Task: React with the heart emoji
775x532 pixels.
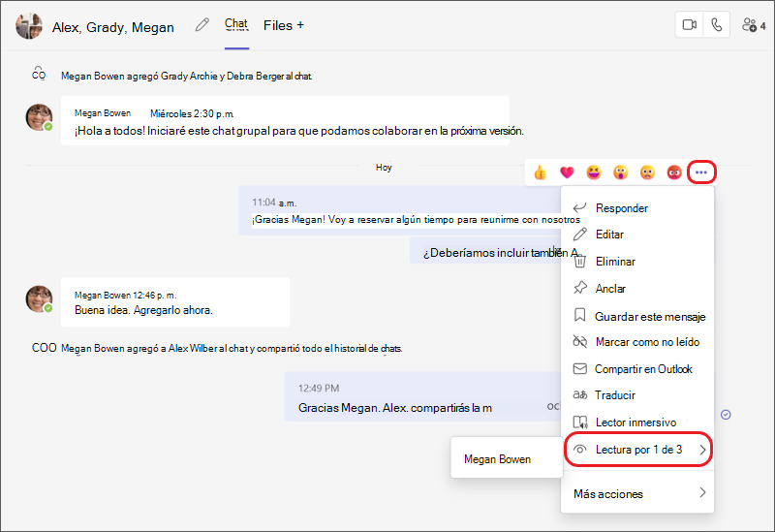Action: [567, 172]
